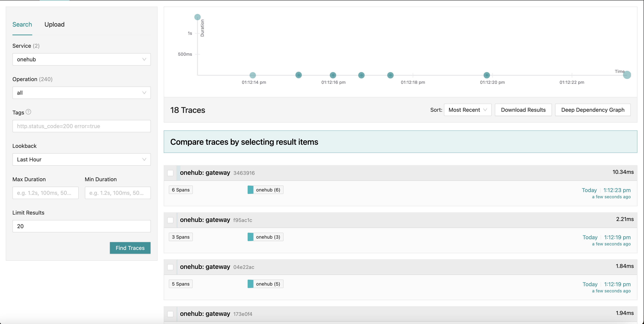Click the Find Traces button

pyautogui.click(x=130, y=248)
